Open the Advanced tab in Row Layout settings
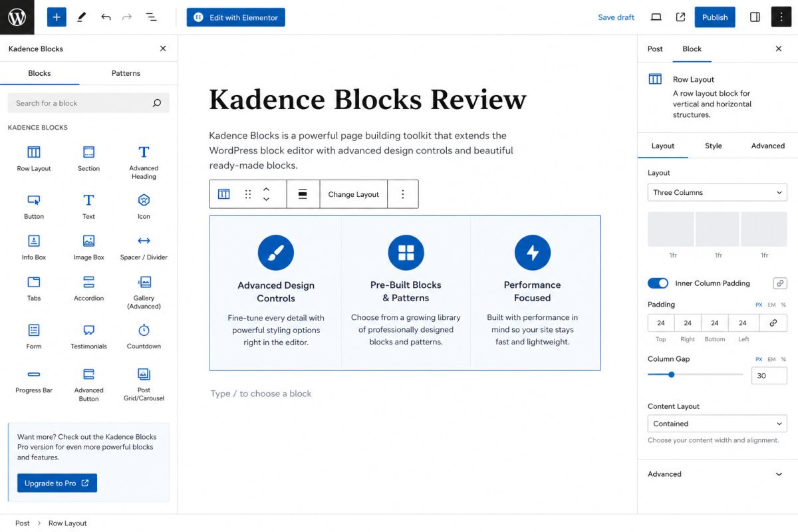Image resolution: width=798 pixels, height=532 pixels. (x=768, y=146)
